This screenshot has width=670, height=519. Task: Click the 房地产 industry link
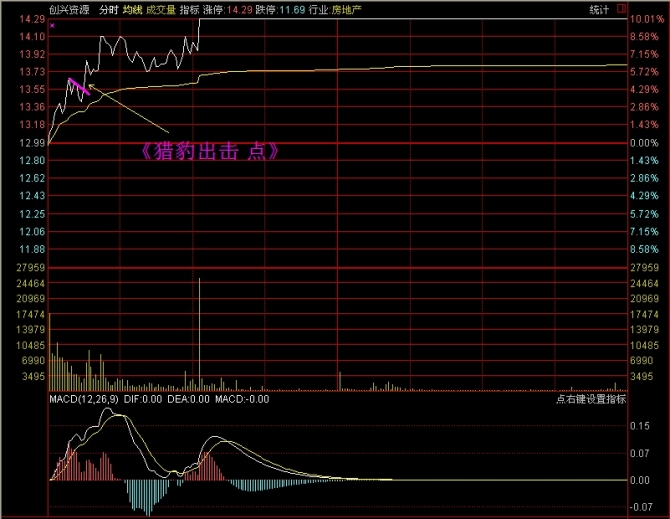point(349,9)
